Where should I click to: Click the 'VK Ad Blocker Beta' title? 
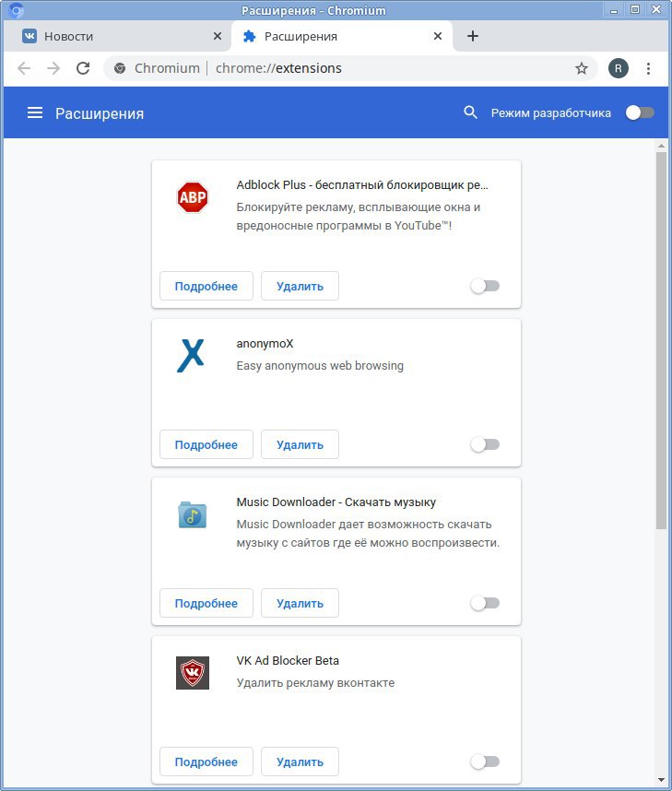pos(288,660)
